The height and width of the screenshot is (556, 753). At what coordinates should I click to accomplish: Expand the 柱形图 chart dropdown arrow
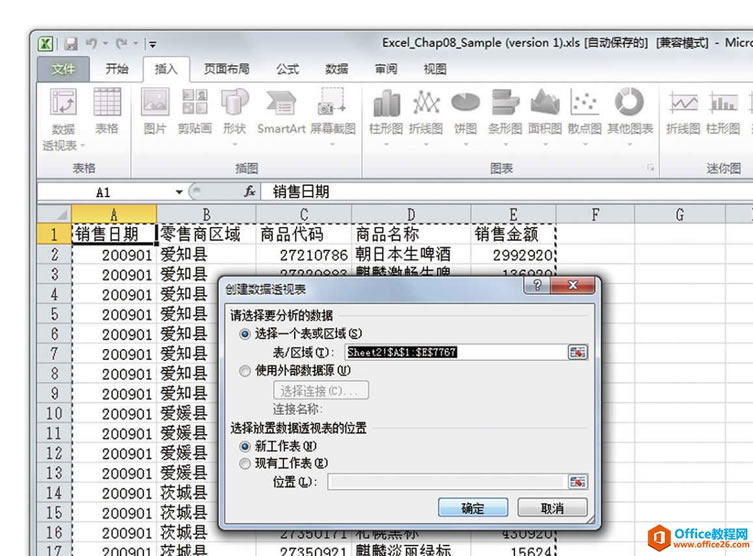[x=386, y=144]
